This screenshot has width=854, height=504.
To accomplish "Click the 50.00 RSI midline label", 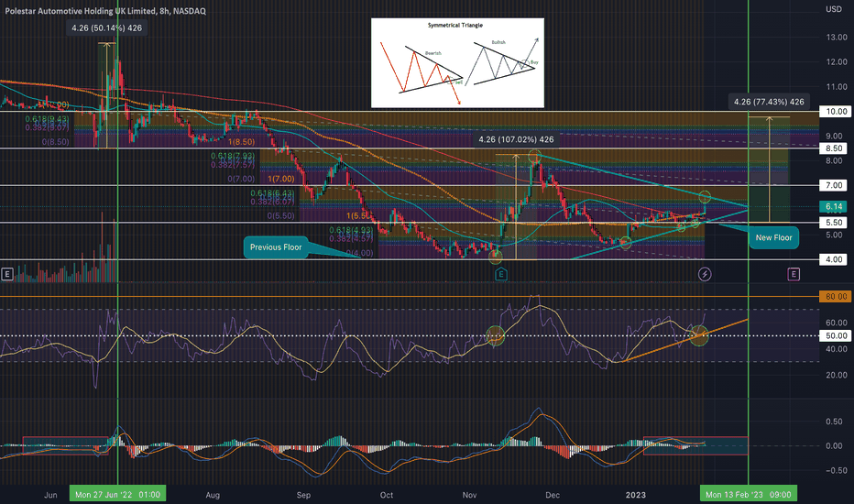I will [x=836, y=335].
